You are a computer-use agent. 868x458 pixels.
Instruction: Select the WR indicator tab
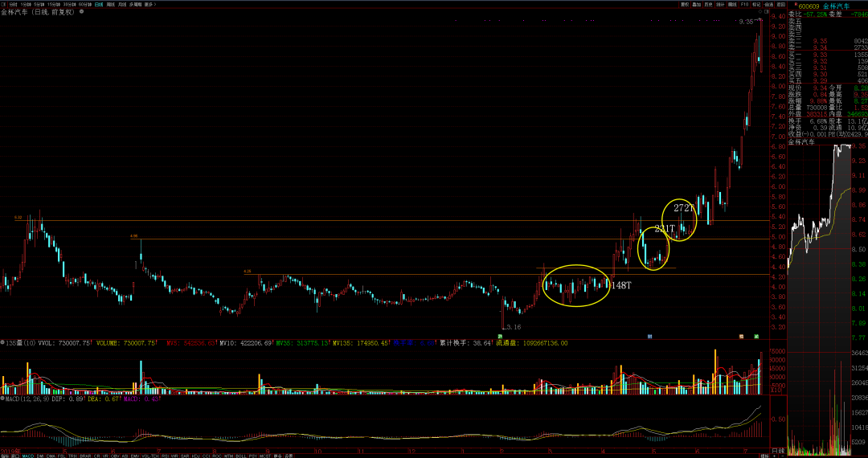[x=174, y=456]
